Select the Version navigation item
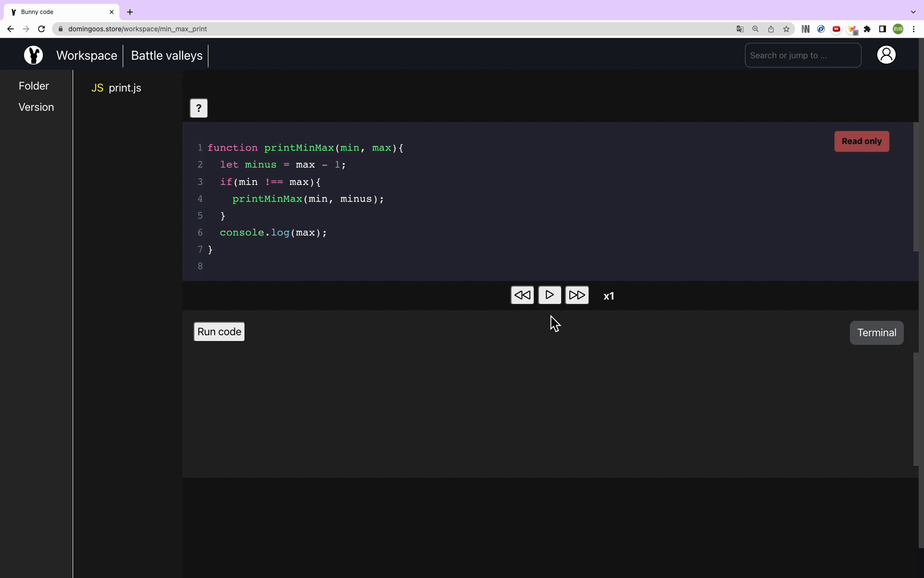 tap(36, 107)
